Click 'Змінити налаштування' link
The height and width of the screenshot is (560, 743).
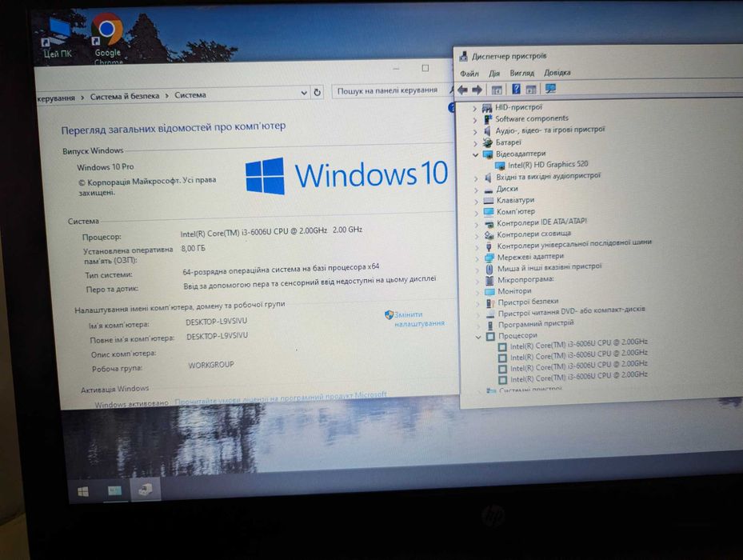click(x=419, y=318)
